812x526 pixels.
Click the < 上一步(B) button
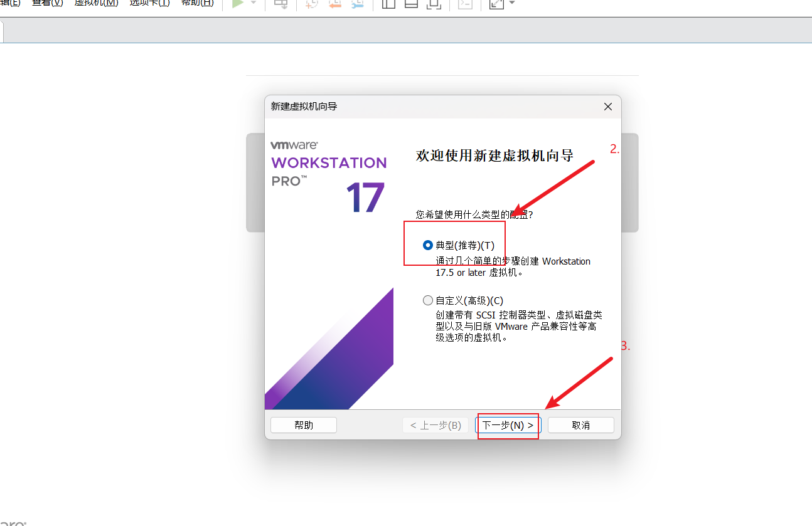click(x=435, y=425)
